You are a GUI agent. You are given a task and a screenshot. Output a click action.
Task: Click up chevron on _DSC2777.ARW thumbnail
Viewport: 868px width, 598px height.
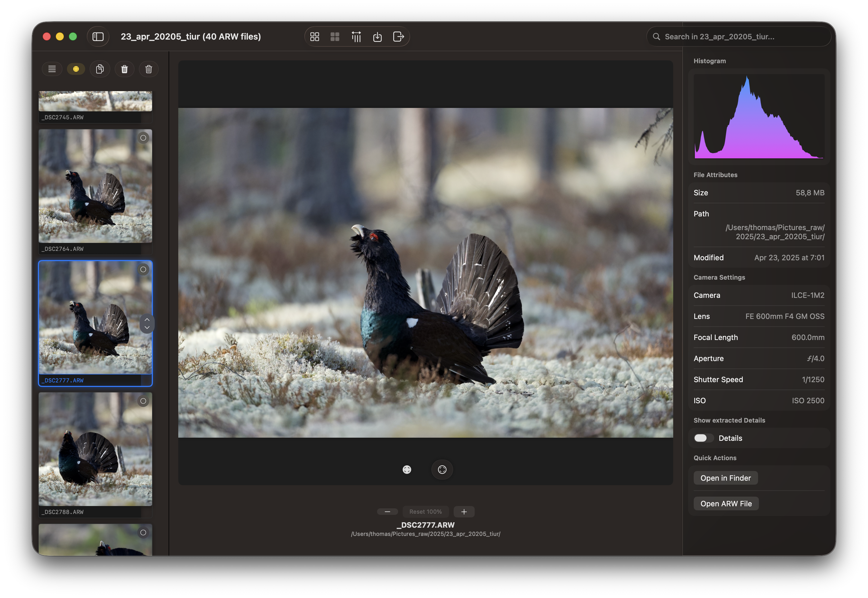147,319
